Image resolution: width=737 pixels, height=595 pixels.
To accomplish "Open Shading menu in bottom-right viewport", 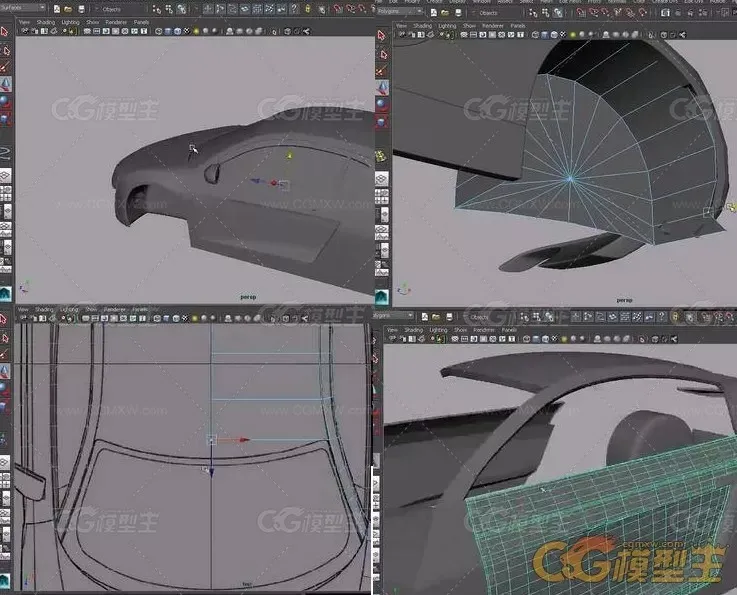I will (x=414, y=330).
